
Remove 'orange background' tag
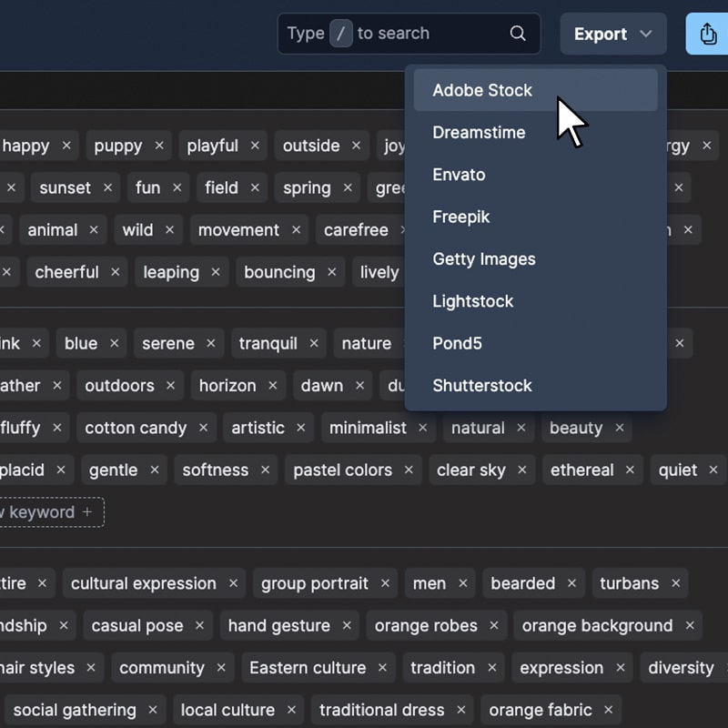click(690, 625)
